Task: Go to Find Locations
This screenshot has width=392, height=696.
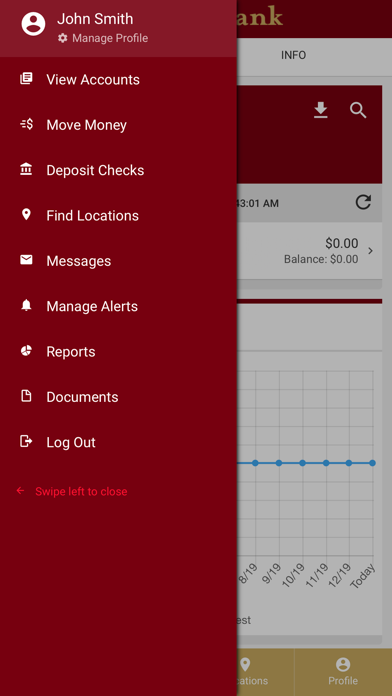Action: click(118, 215)
